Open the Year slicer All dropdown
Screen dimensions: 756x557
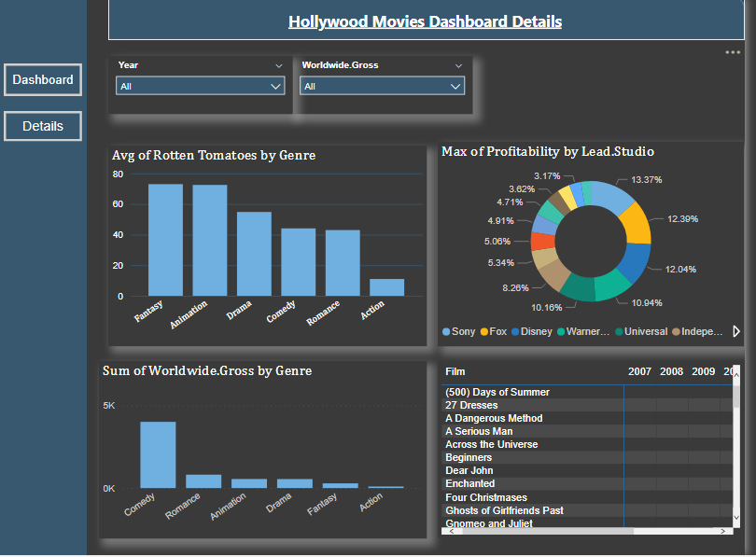click(199, 85)
